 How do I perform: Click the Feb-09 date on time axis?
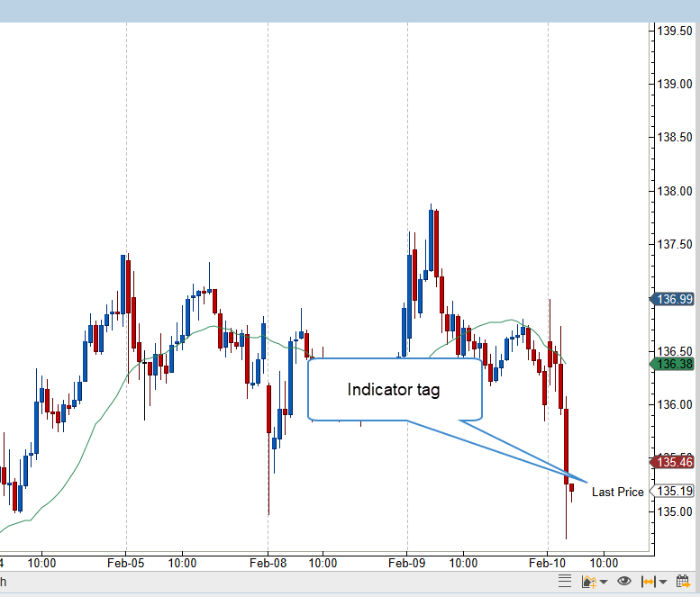pos(407,563)
